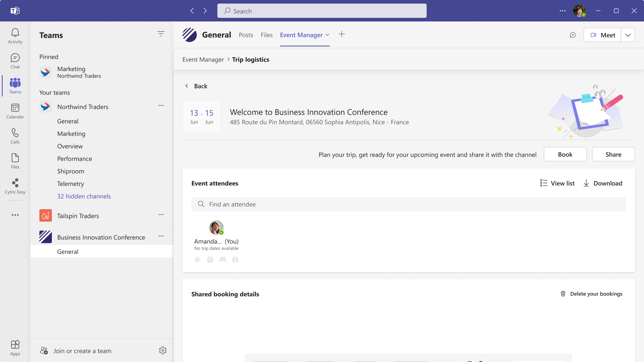The width and height of the screenshot is (644, 362).
Task: Click the filter teams icon
Action: point(161,34)
